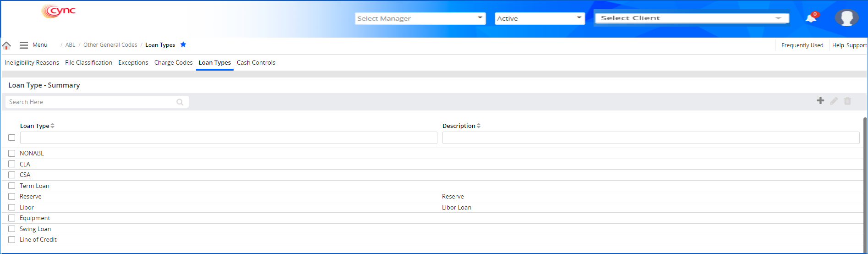Open the Select Manager dropdown

pos(420,18)
